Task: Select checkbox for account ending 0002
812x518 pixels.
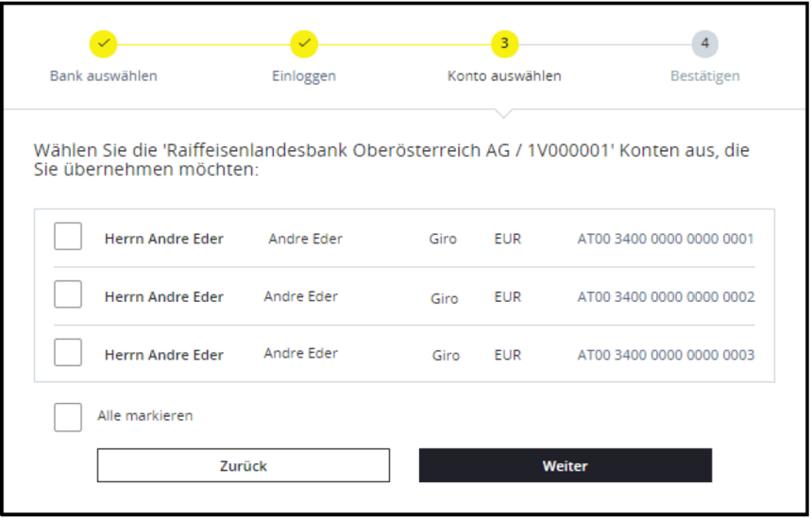Action: [68, 294]
